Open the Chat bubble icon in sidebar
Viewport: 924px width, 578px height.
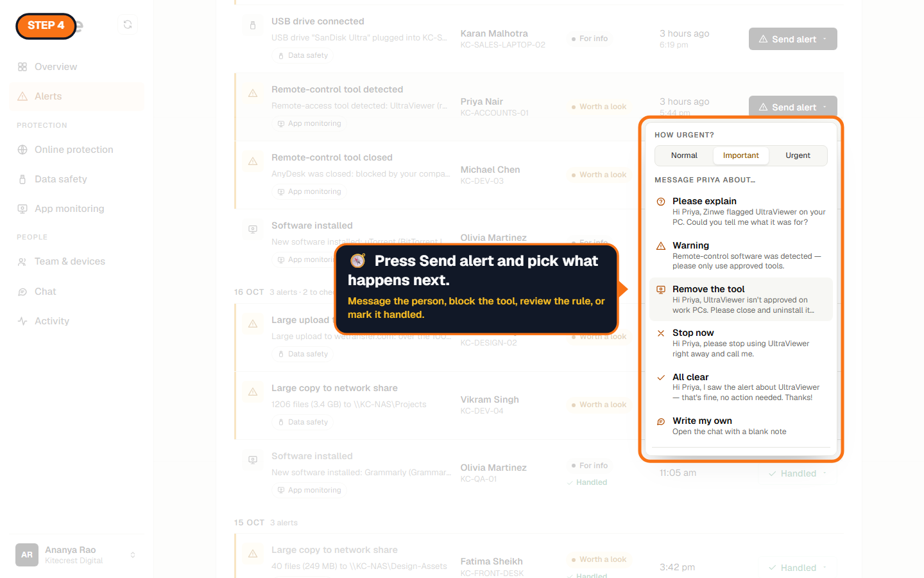[22, 292]
